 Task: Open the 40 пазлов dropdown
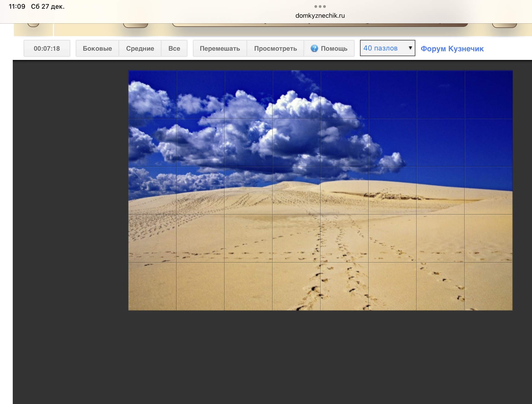(381, 48)
